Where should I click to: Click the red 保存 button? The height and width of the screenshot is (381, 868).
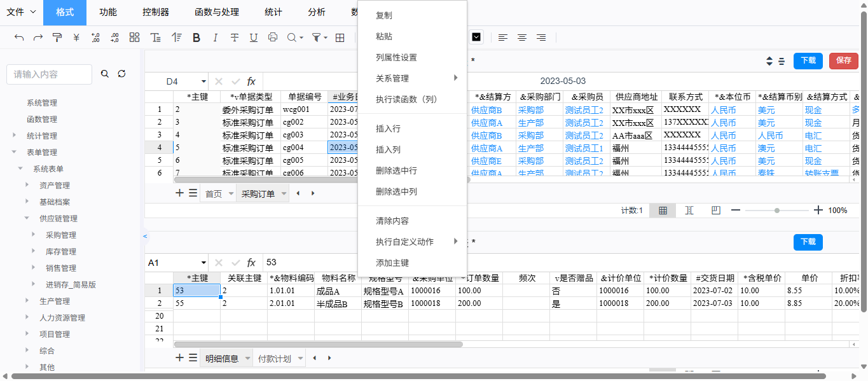tap(843, 60)
